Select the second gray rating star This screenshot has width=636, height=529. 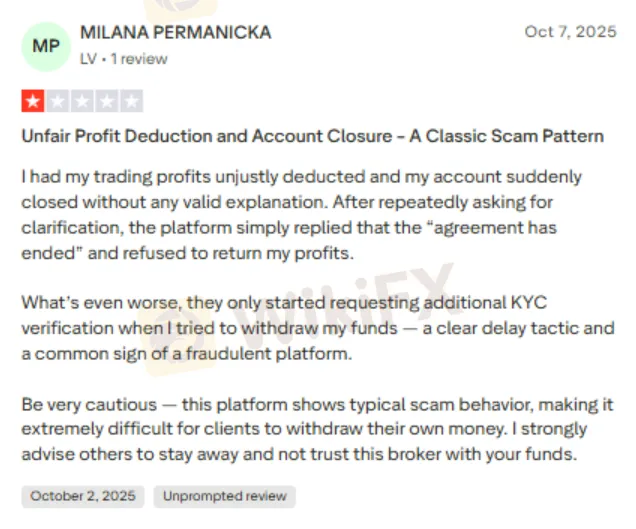(57, 101)
